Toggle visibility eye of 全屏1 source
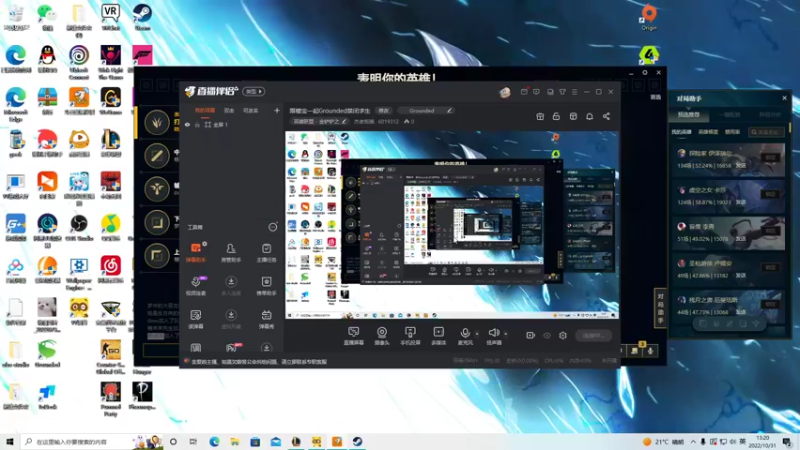 (x=187, y=124)
